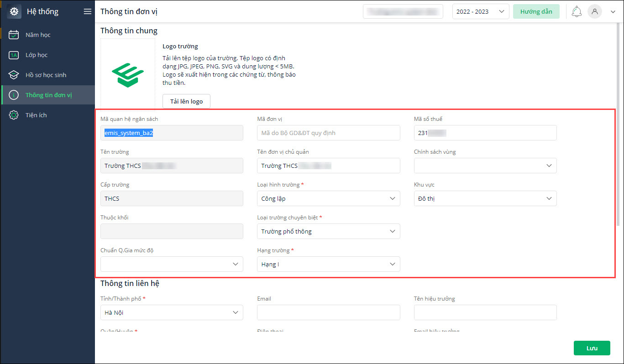Screen dimensions: 624x364
Task: Click the Mã quan hệ ngân sách field
Action: point(172,133)
